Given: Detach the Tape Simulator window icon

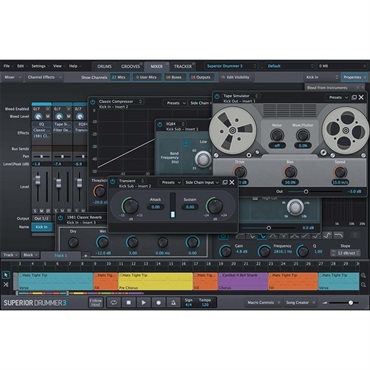Looking at the screenshot, I should coord(354,97).
